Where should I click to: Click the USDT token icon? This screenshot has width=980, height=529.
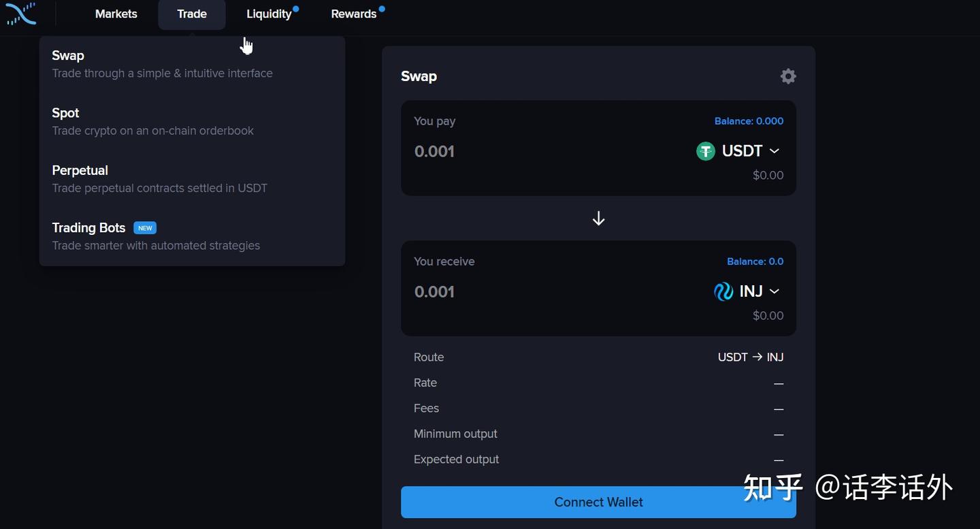(x=706, y=151)
